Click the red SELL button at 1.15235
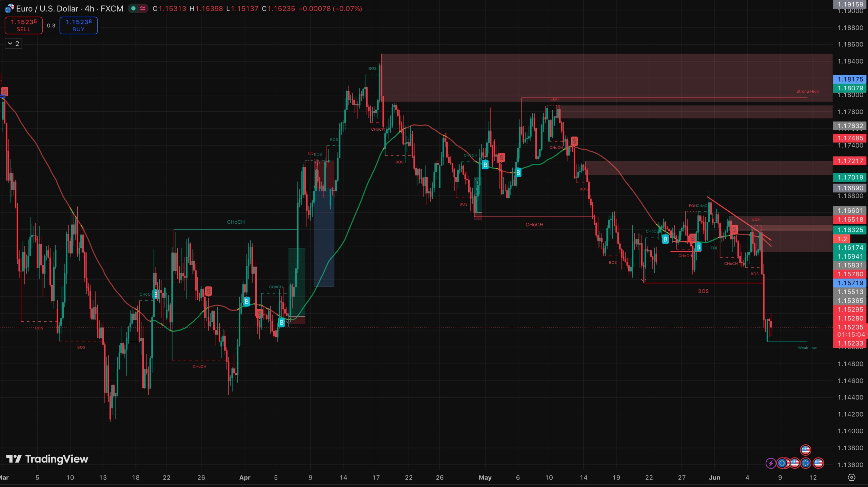This screenshot has width=868, height=487. 24,25
